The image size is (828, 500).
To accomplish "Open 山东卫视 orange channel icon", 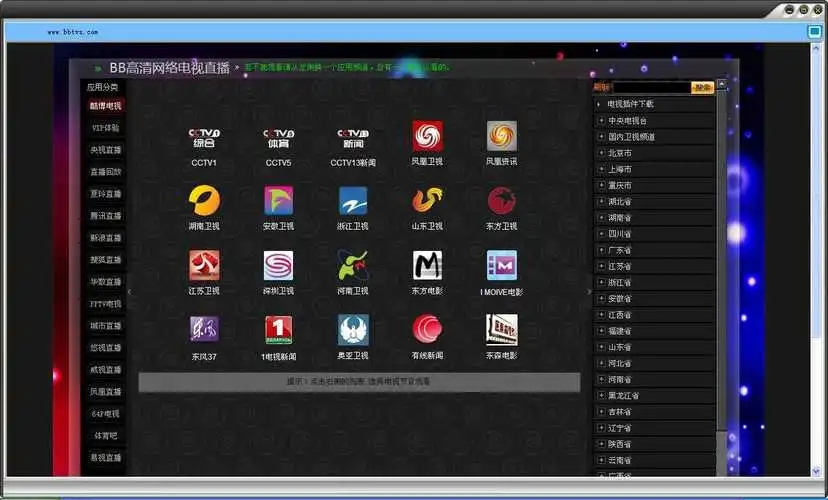I will [427, 200].
